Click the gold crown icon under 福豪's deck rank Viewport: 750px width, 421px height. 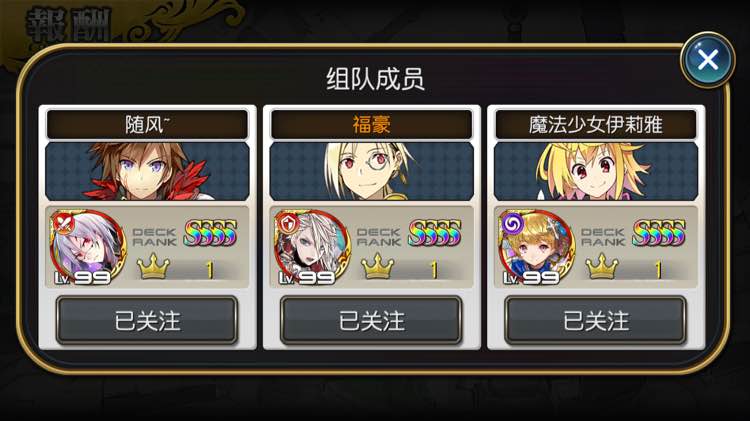377,266
